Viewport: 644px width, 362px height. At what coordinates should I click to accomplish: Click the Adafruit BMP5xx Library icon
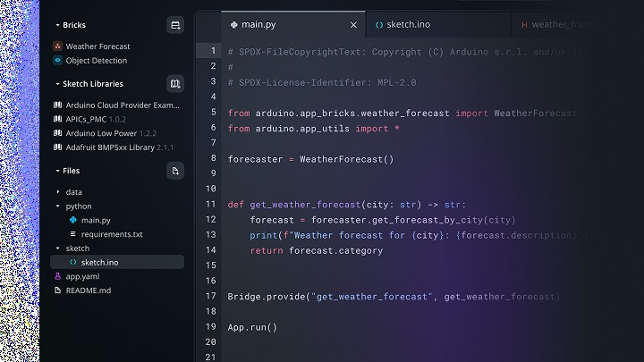click(x=57, y=147)
